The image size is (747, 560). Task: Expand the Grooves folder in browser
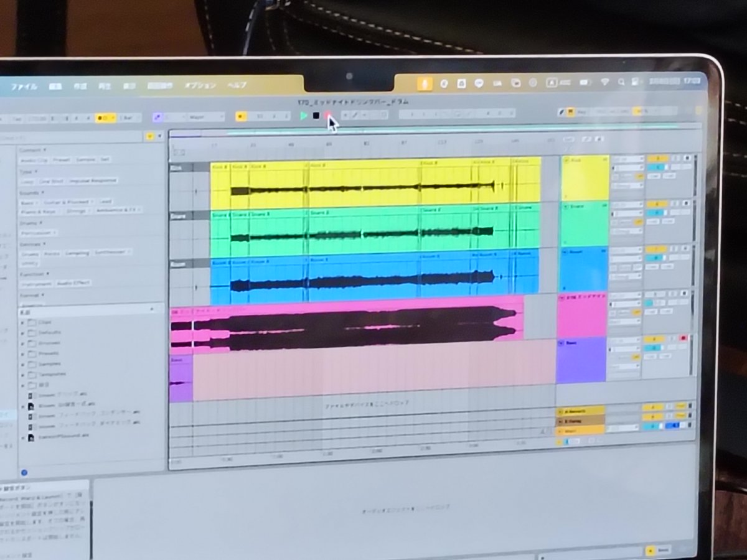[23, 343]
